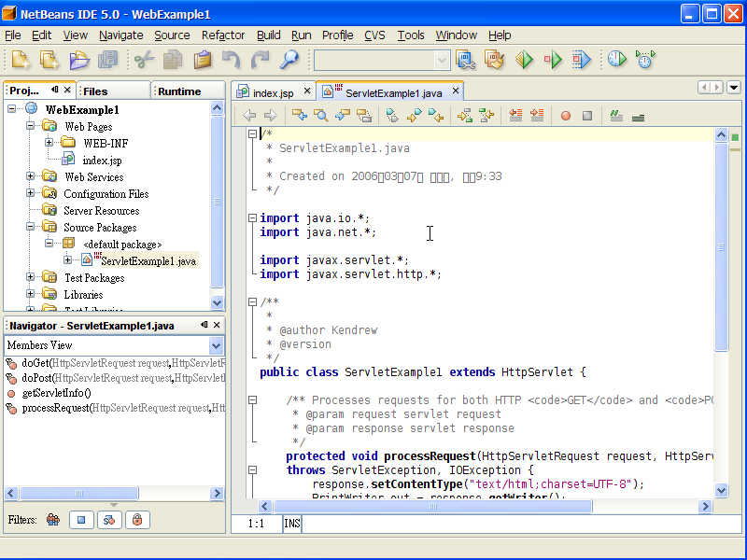
Task: Expand the WEB-INF folder
Action: coord(49,143)
